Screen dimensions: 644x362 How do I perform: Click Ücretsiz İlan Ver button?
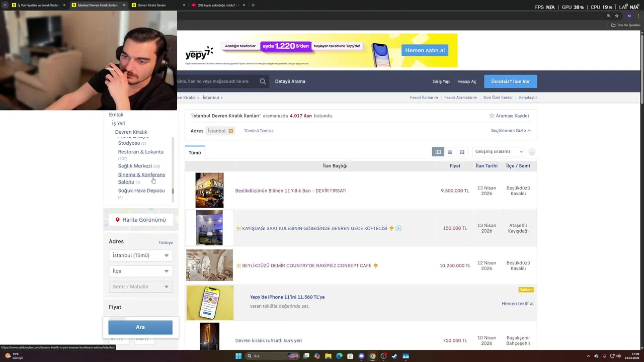pos(511,81)
